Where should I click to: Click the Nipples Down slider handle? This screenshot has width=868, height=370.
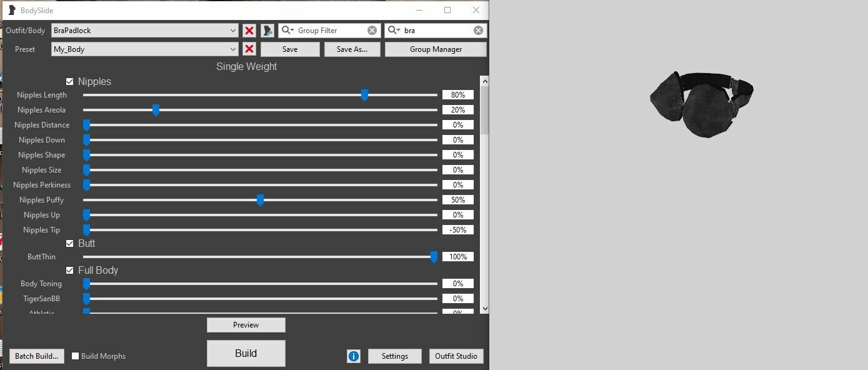(87, 140)
